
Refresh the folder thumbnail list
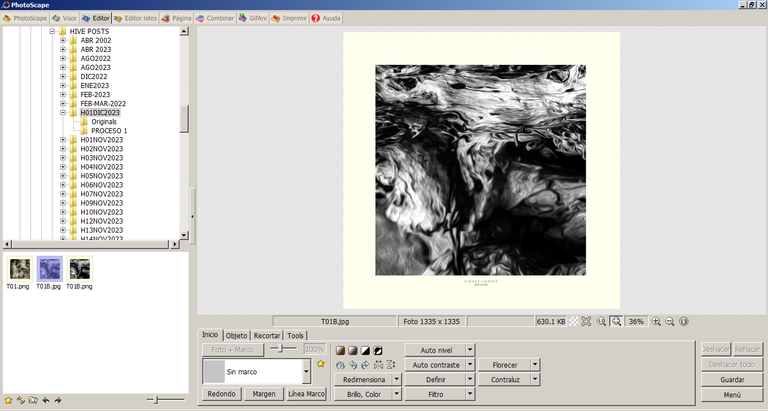click(21, 400)
